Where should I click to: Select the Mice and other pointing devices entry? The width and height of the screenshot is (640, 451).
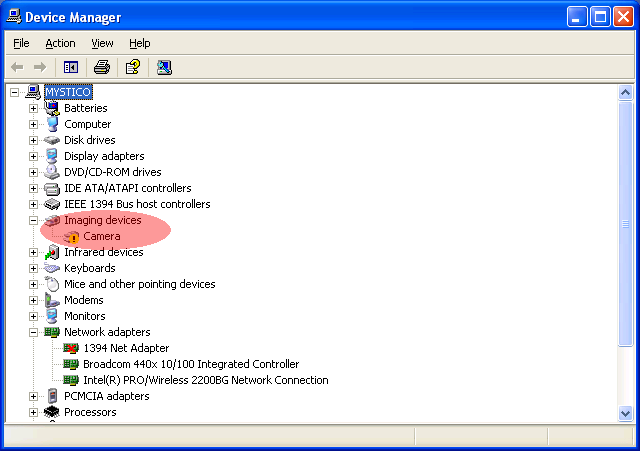tap(139, 284)
